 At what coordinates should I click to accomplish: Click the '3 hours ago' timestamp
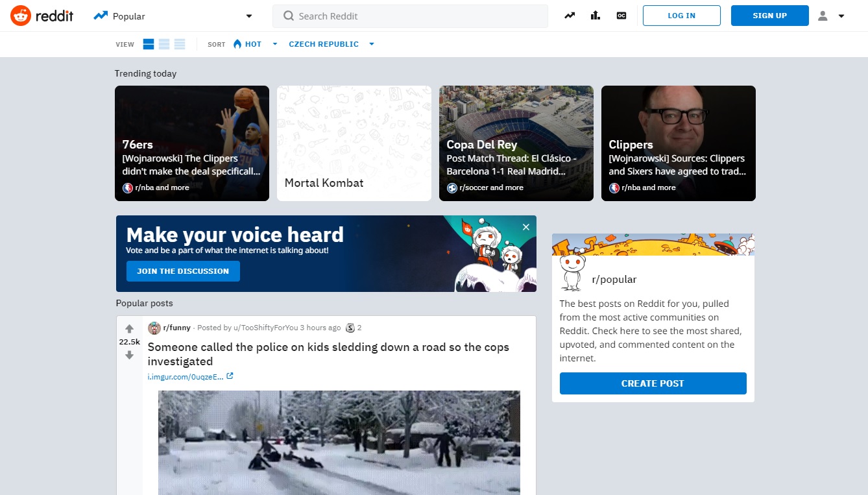click(x=320, y=328)
